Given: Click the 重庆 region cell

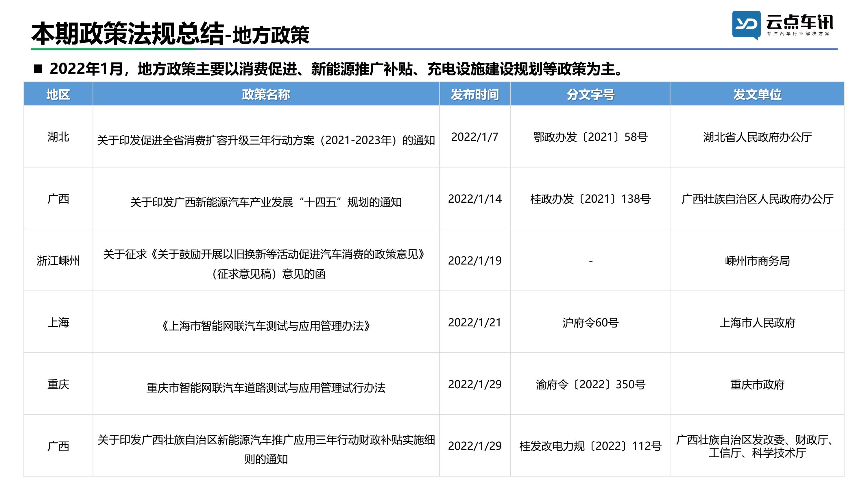Looking at the screenshot, I should 58,384.
